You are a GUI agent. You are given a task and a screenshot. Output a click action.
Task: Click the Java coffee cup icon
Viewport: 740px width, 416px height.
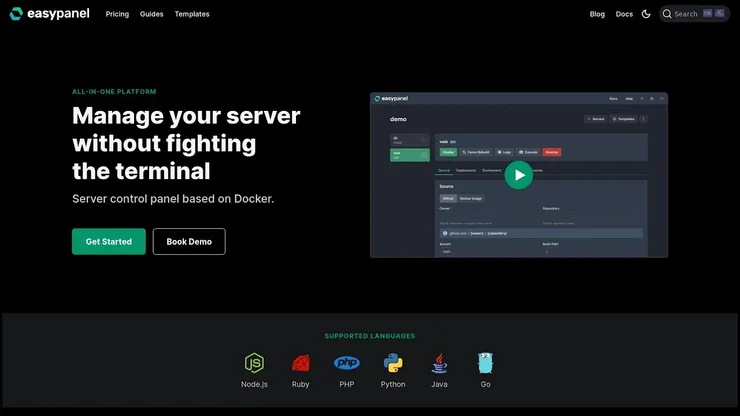[x=439, y=363]
